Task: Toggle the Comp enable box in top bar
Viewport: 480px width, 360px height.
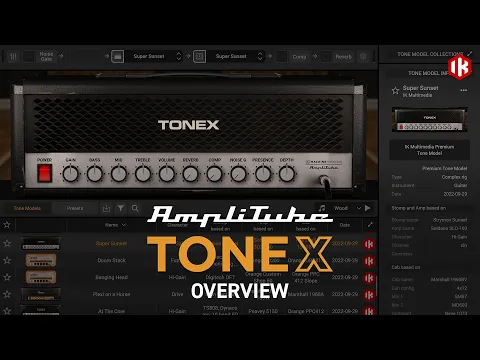Action: 282,57
